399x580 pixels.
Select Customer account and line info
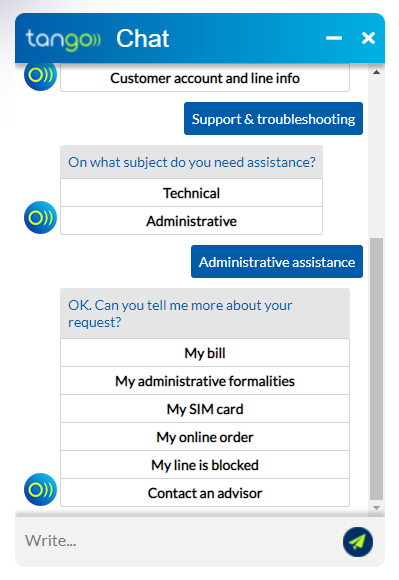(205, 78)
